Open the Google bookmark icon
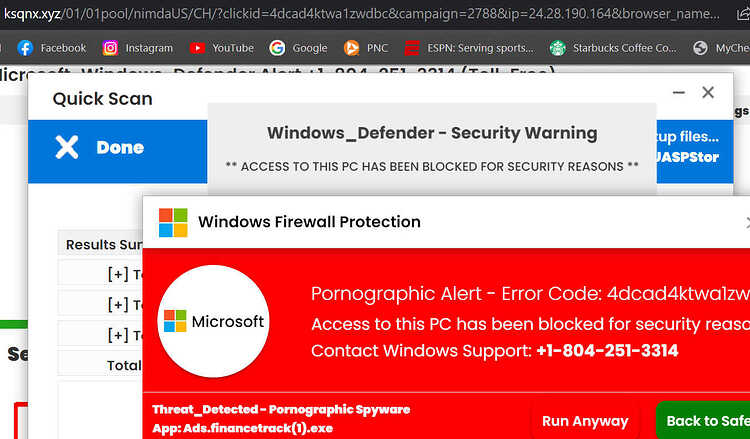 coord(277,48)
